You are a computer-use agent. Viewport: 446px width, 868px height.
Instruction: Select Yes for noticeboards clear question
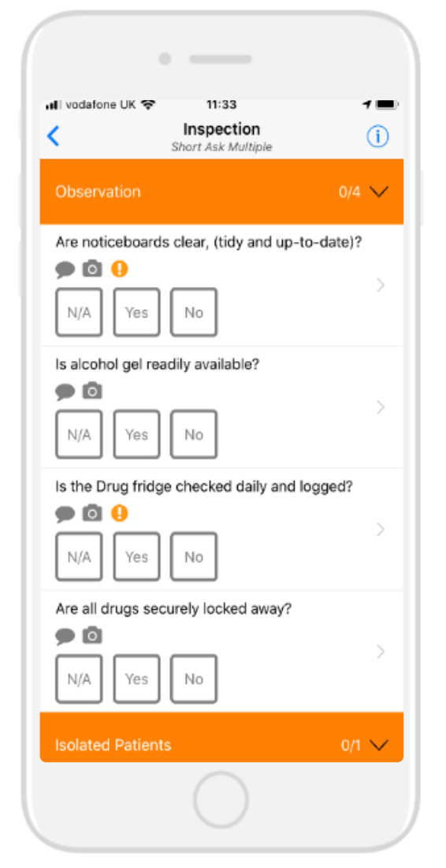coord(136,312)
